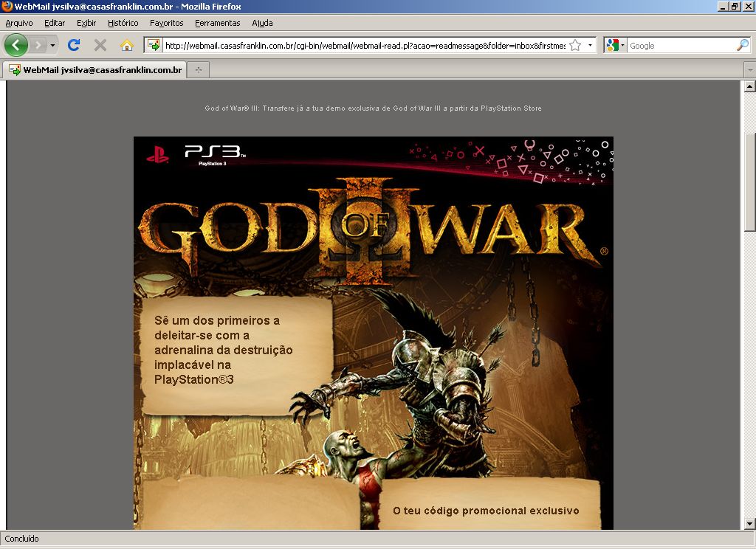The height and width of the screenshot is (549, 756).
Task: Click the Forward navigation arrow
Action: coord(38,45)
